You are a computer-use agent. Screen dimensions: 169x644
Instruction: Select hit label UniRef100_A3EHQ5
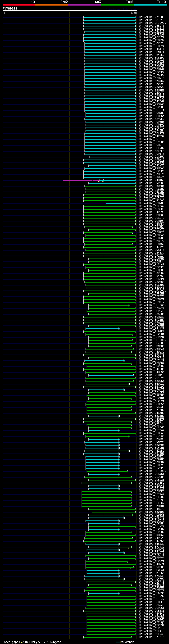pos(152,623)
